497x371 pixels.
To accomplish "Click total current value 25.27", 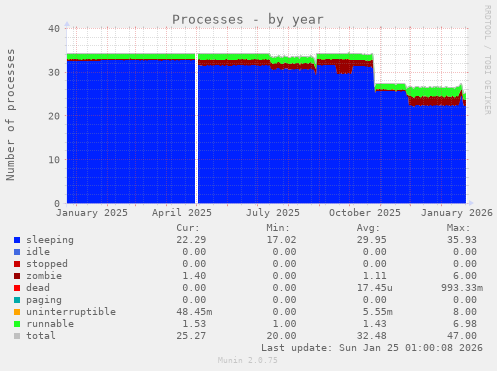I will coord(191,336).
